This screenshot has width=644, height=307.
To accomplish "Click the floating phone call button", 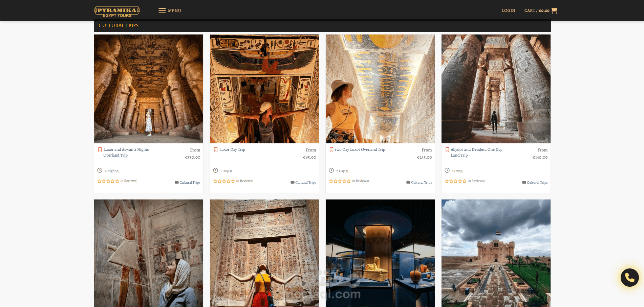I will pyautogui.click(x=629, y=278).
